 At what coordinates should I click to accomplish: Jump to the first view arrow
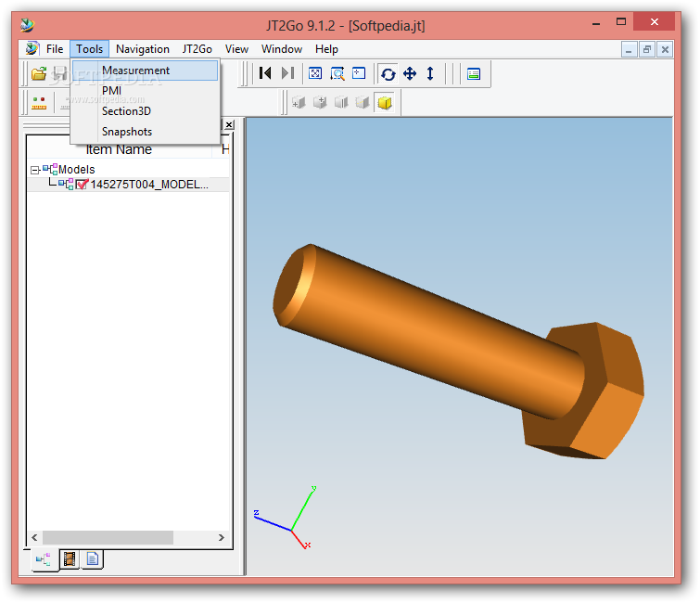265,73
